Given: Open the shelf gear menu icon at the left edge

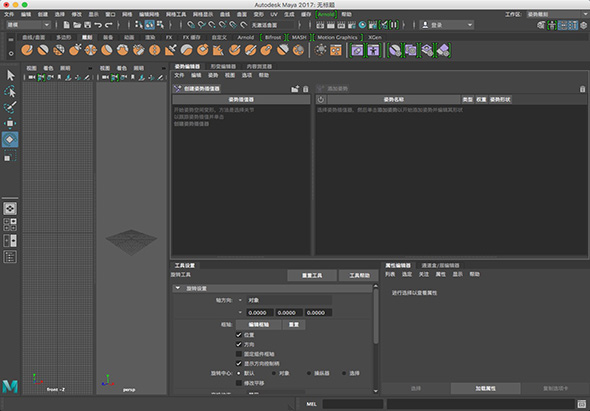Looking at the screenshot, I should [11, 53].
